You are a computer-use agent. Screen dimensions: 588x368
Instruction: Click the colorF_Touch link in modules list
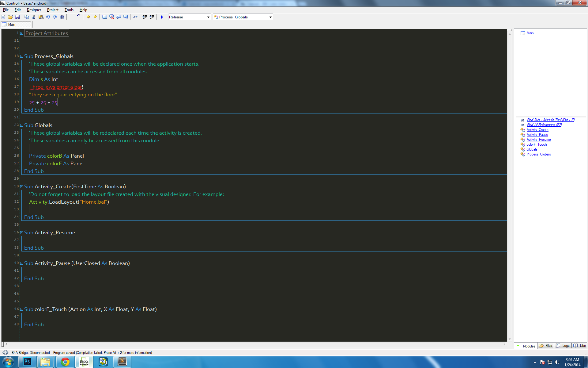tap(537, 144)
